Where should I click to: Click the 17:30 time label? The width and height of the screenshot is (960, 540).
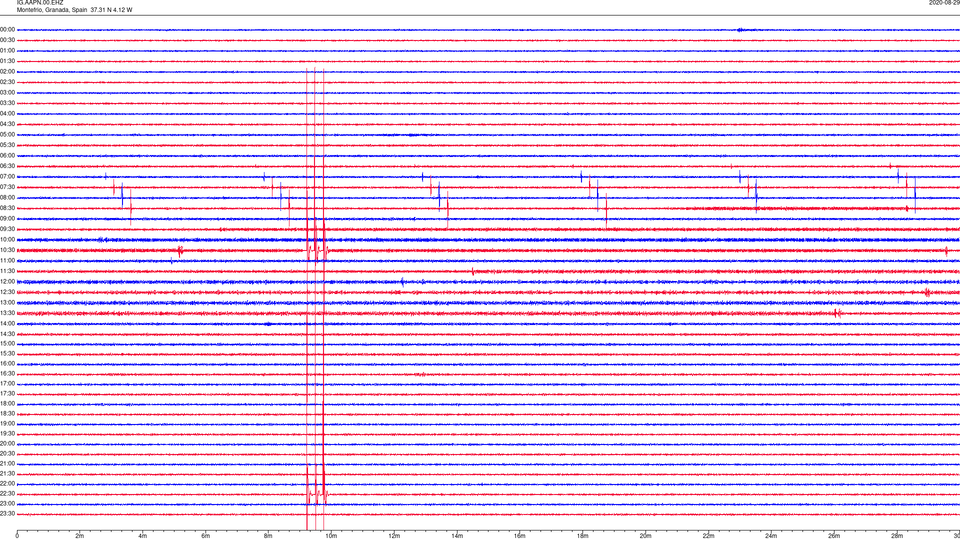[7, 394]
